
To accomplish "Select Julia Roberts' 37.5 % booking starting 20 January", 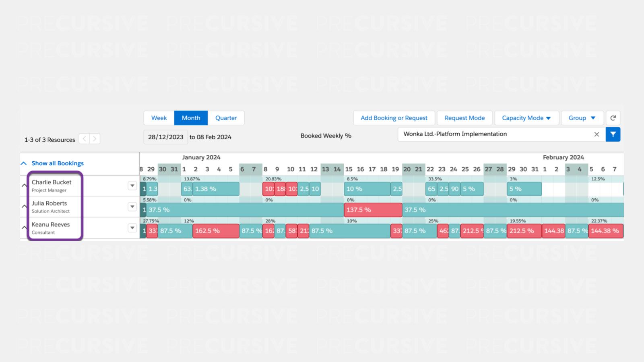I will click(513, 210).
